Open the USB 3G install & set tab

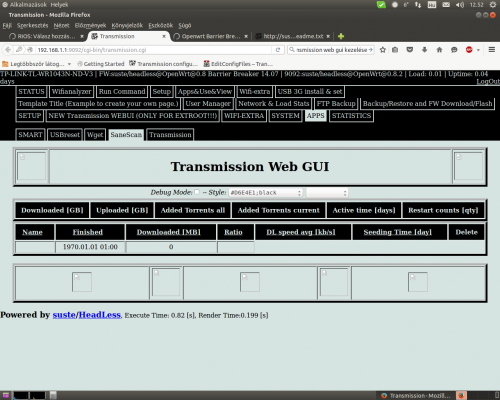pos(310,92)
